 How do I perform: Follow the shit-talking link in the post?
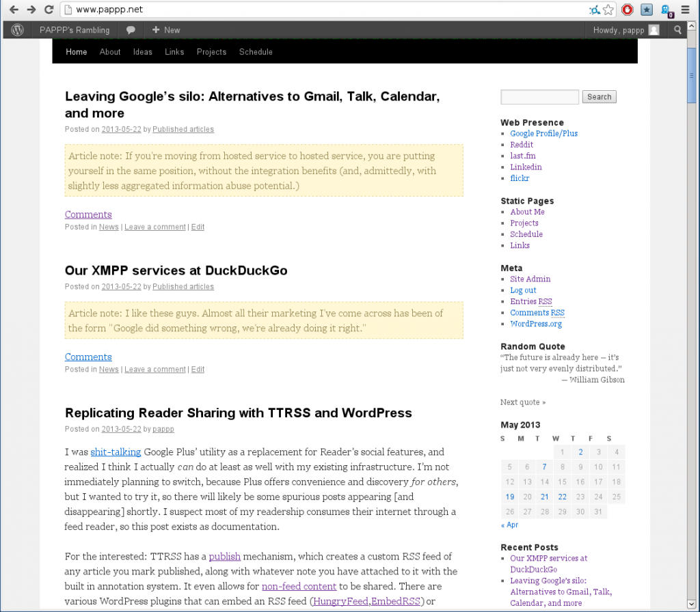click(x=116, y=452)
